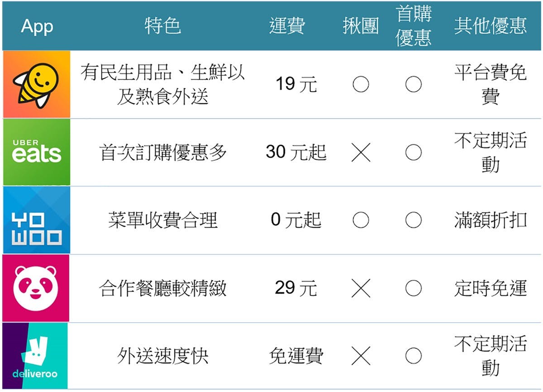
Task: Open the foodpanda pink panda icon
Action: [x=36, y=288]
